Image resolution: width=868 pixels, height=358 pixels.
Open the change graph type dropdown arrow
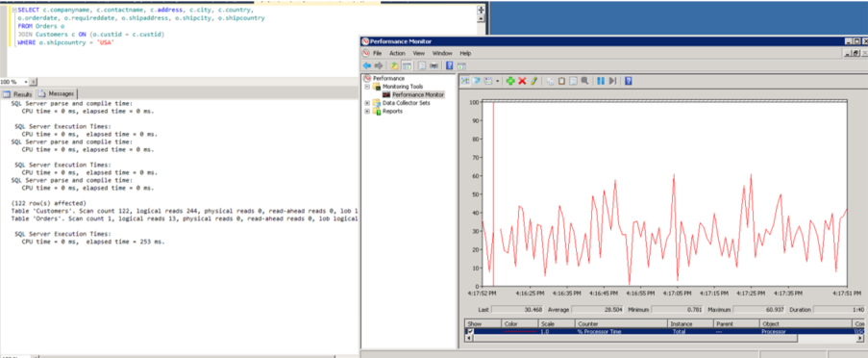click(x=498, y=81)
